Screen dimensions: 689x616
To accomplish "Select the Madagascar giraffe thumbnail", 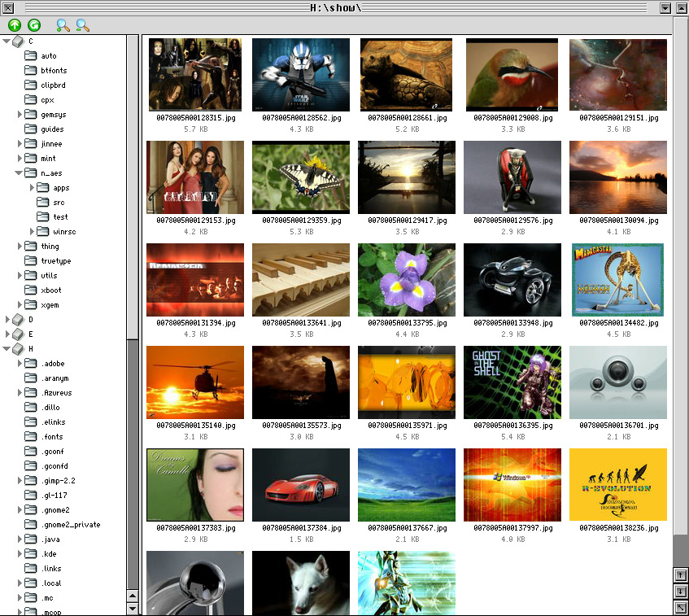I will 617,280.
